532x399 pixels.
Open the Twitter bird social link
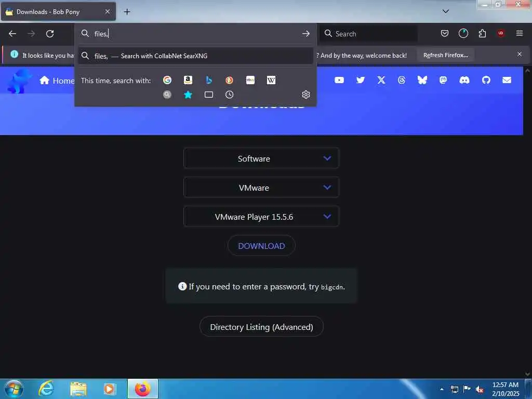361,80
